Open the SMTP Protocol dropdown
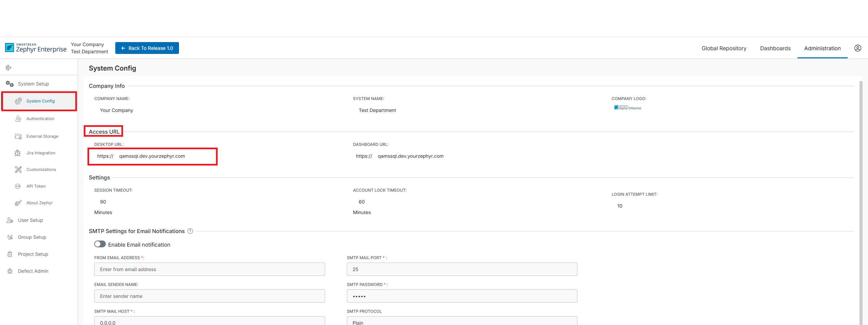Screen dimensions: 868x325 coord(461,322)
